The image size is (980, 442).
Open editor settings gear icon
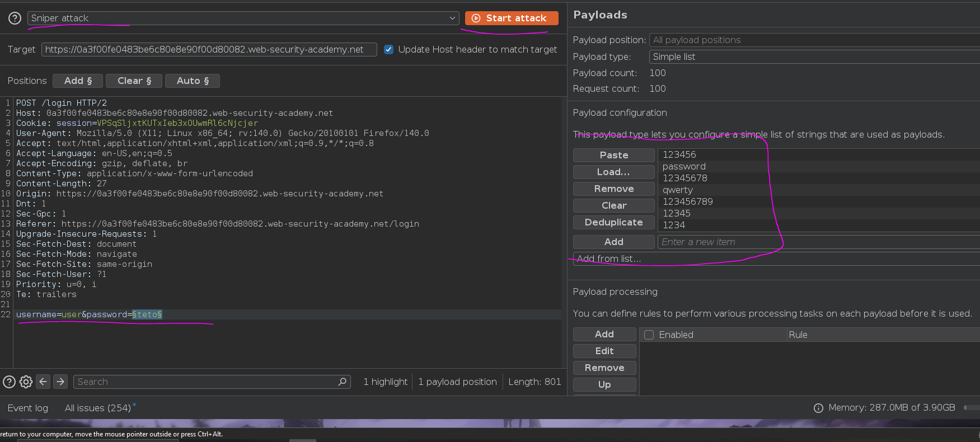point(26,382)
